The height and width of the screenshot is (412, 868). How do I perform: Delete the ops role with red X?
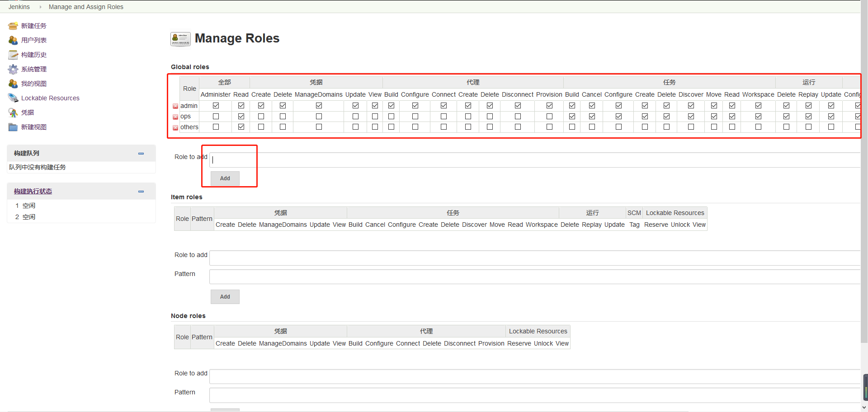coord(175,117)
